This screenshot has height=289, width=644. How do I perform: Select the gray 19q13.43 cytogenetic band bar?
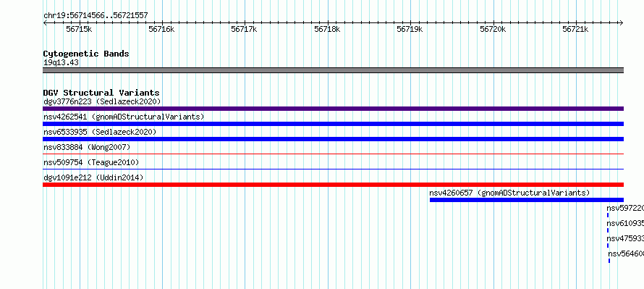pos(333,70)
